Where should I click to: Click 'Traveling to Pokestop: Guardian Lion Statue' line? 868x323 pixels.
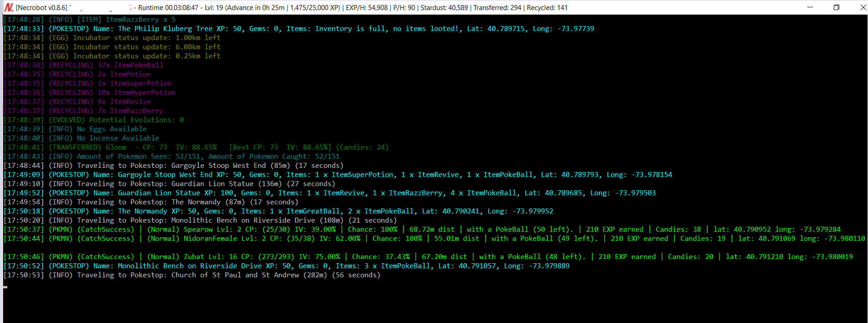169,184
